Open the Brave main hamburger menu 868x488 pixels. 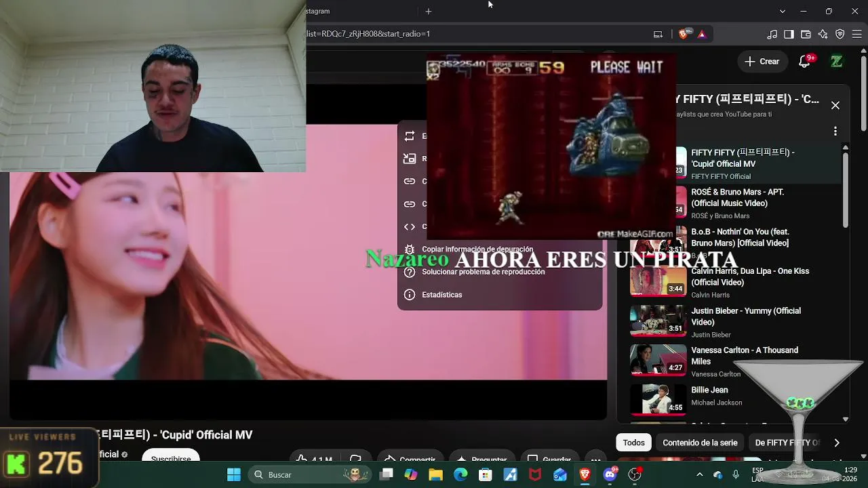pyautogui.click(x=857, y=34)
